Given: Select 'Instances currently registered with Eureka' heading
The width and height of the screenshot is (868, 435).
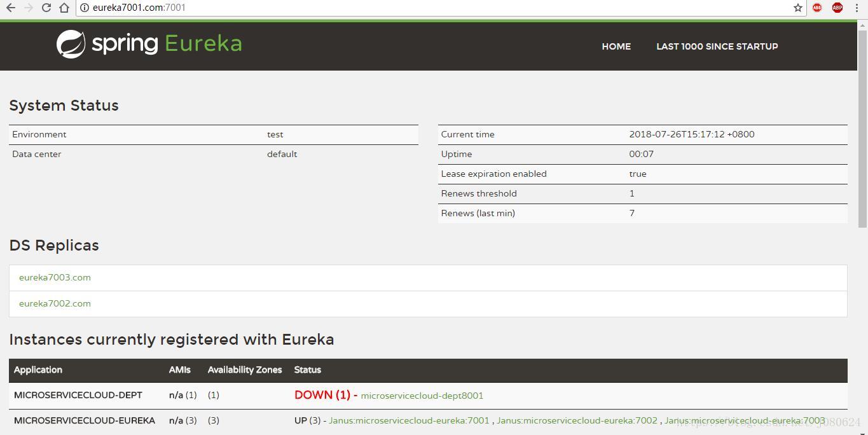Looking at the screenshot, I should pos(172,340).
